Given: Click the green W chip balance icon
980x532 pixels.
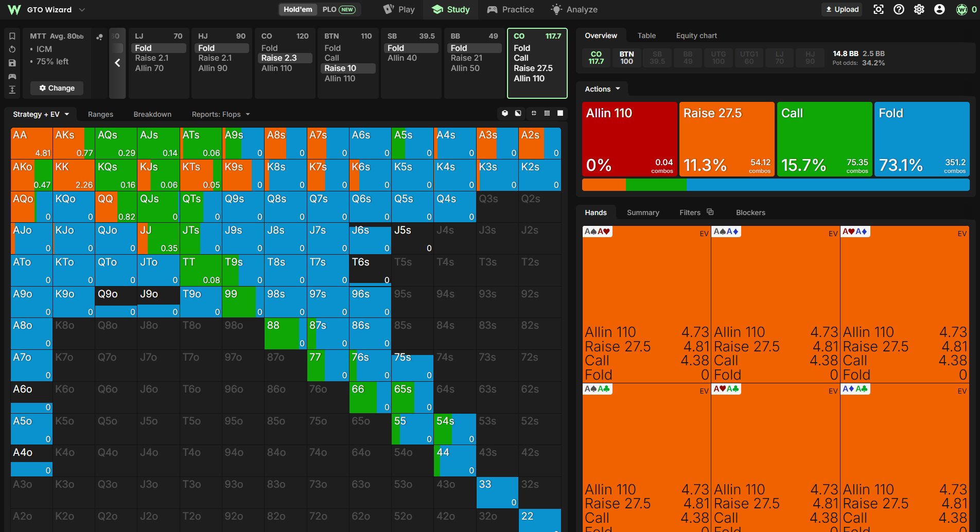Looking at the screenshot, I should 961,9.
